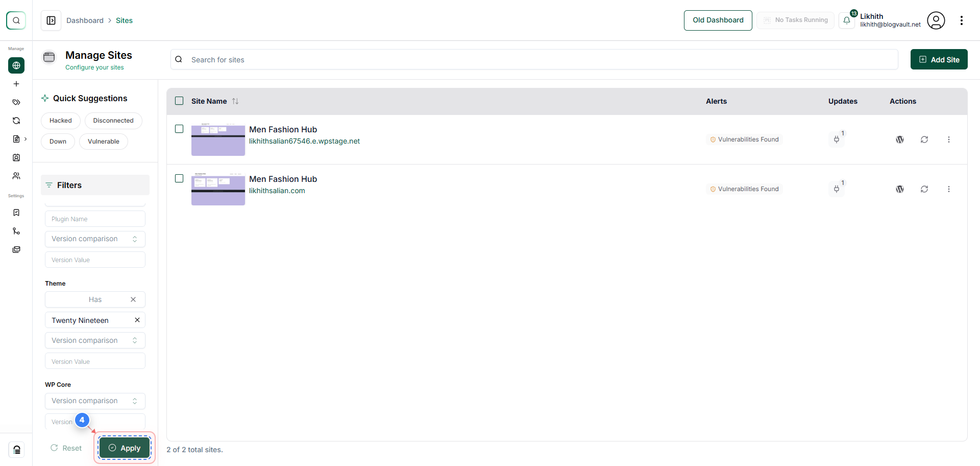Select the checkbox beside likhithsalian.com row
980x466 pixels.
[x=179, y=178]
